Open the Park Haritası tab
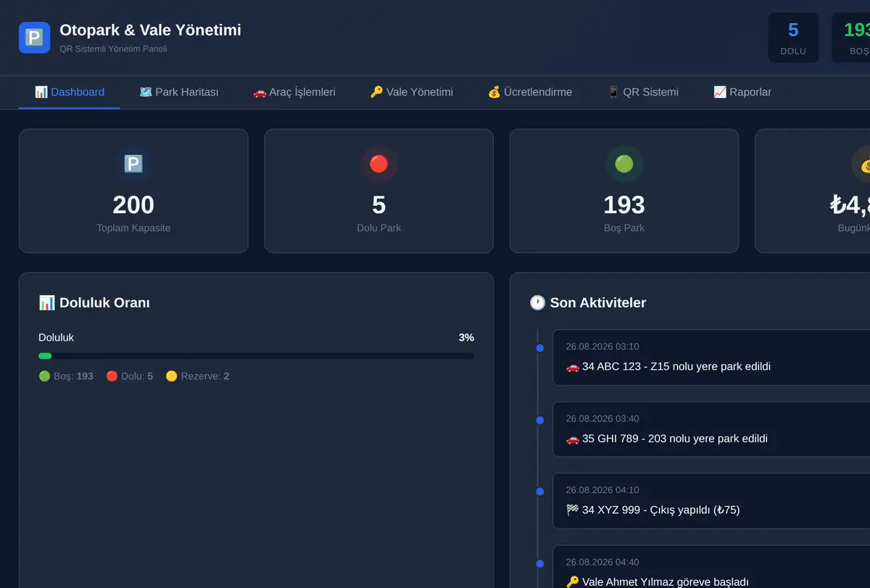The image size is (870, 588). click(178, 92)
